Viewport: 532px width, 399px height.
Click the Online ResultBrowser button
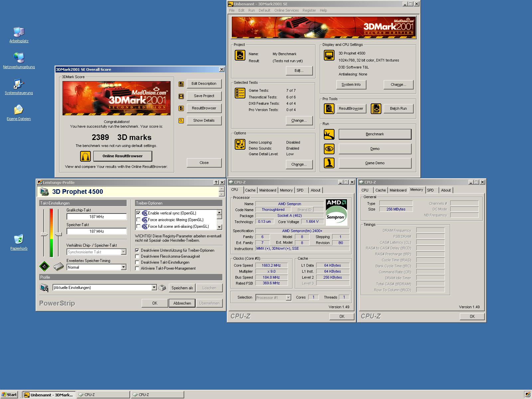coord(123,156)
